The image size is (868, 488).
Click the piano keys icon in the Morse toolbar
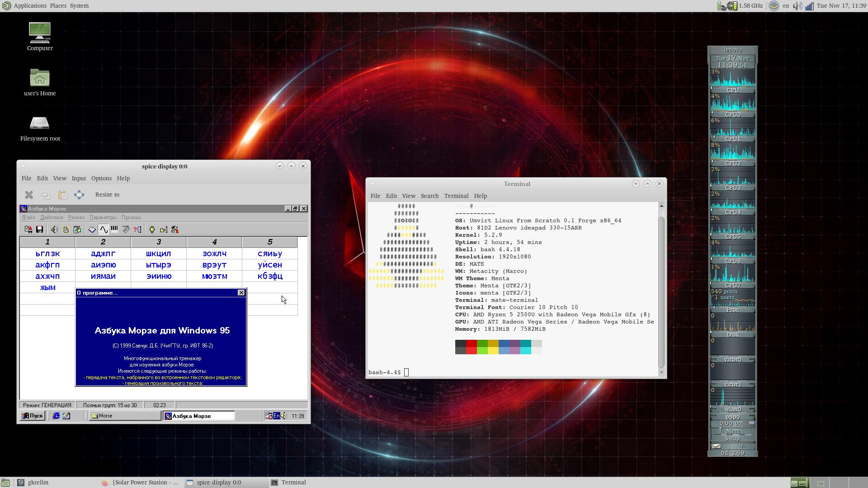(114, 230)
